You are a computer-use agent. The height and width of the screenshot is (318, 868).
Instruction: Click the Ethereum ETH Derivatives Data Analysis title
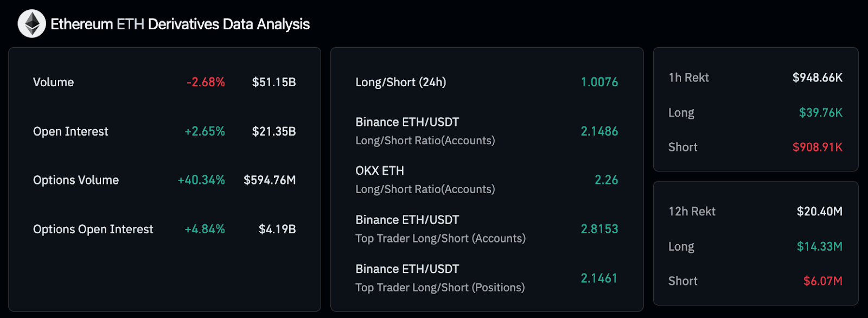(180, 24)
